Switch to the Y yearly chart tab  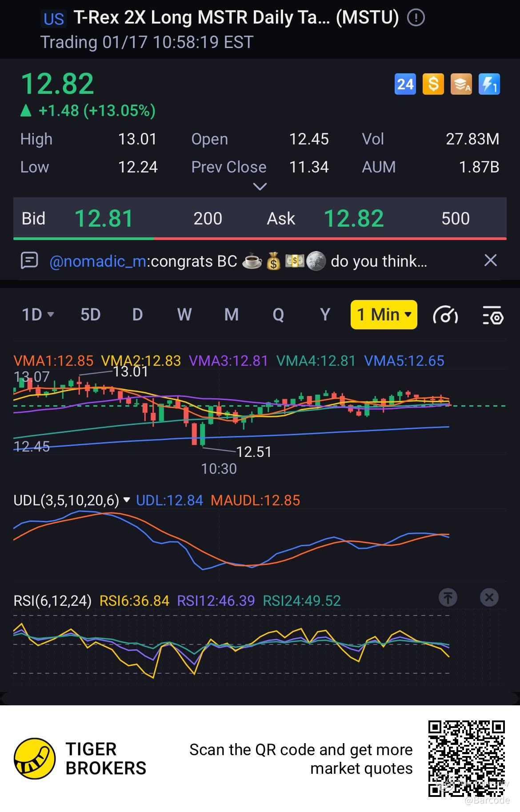point(325,315)
